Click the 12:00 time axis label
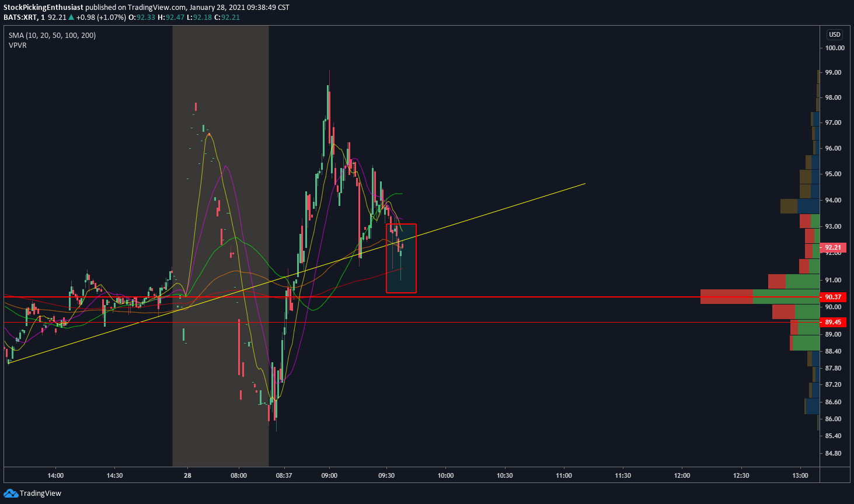Screen dimensions: 854x504 click(682, 475)
